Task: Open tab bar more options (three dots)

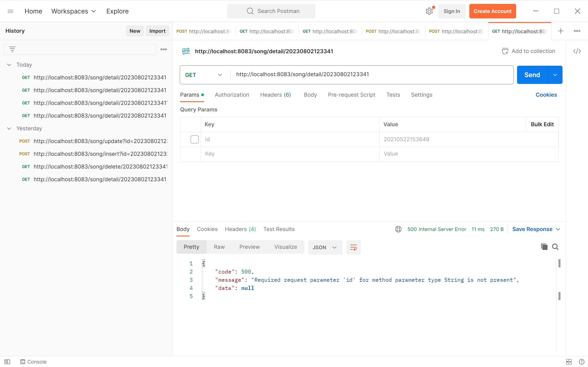Action: click(577, 31)
